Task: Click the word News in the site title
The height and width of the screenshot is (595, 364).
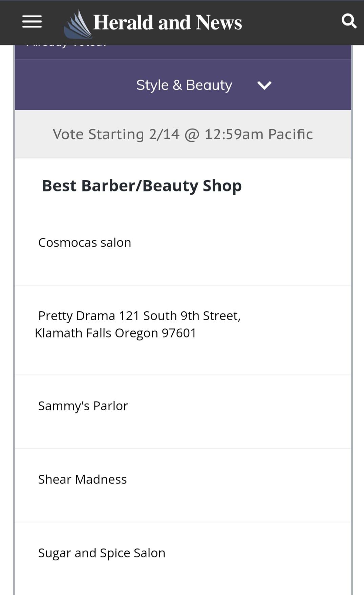Action: (x=219, y=23)
